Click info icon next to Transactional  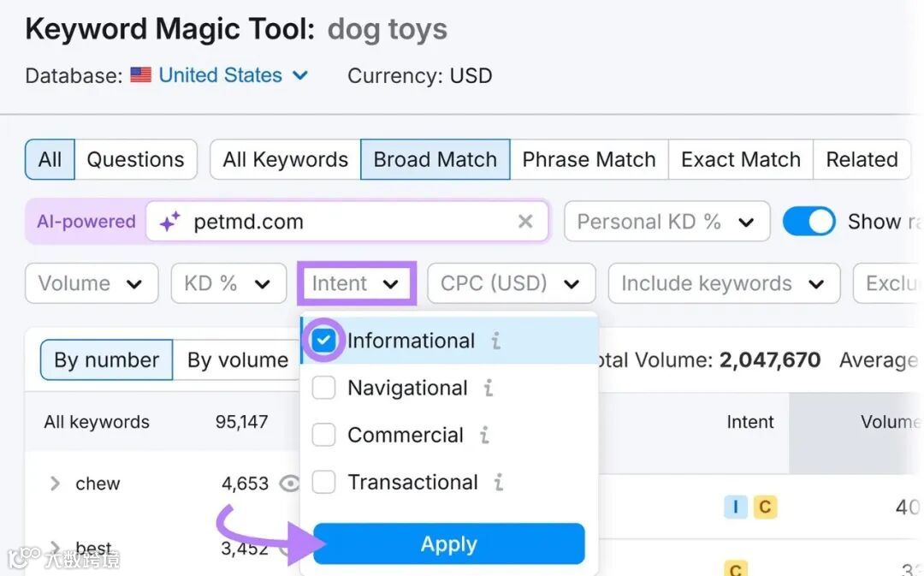498,482
